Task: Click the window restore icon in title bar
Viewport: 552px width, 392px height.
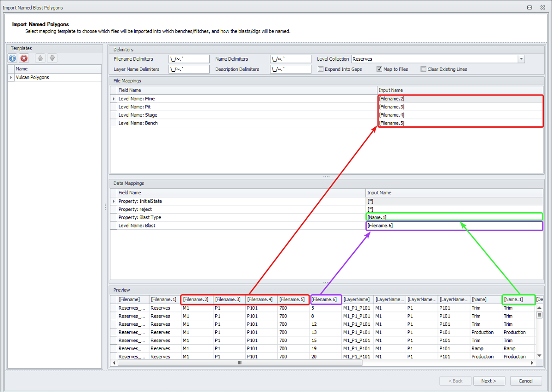Action: (529, 7)
